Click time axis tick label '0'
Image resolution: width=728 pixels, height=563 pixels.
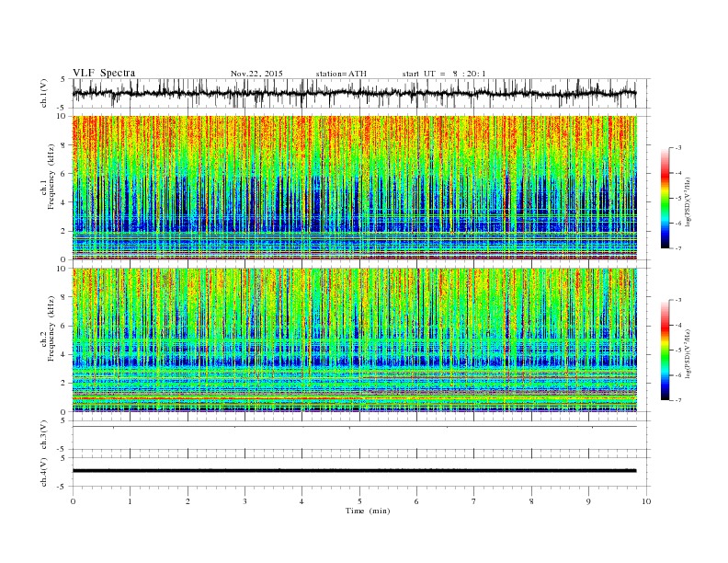73,501
